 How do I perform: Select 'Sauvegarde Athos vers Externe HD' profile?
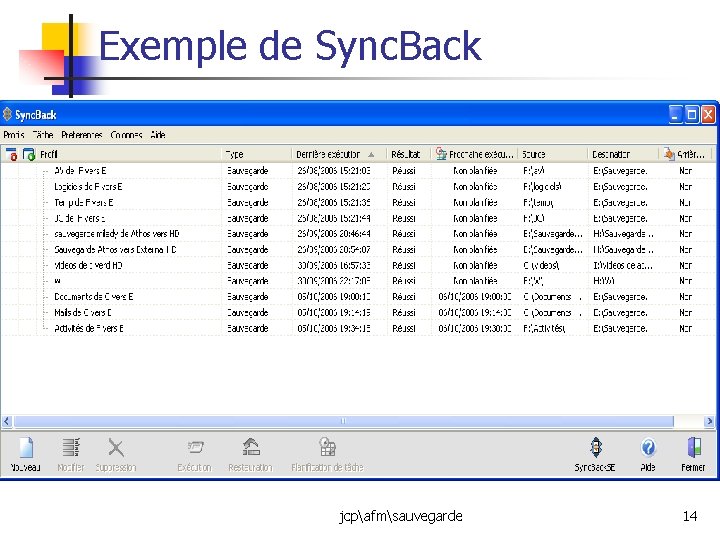[x=115, y=250]
